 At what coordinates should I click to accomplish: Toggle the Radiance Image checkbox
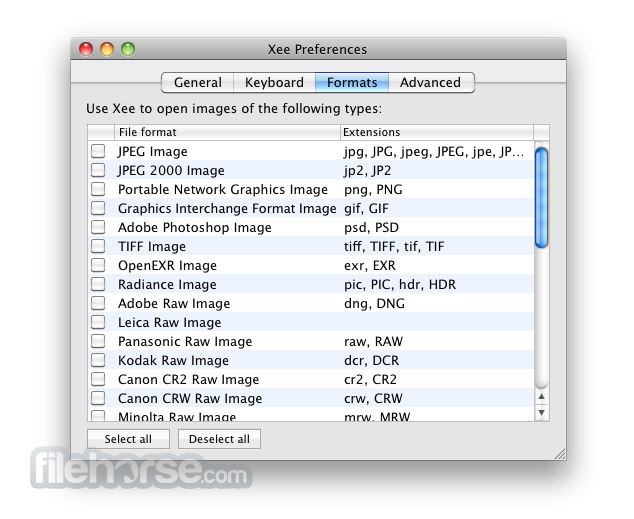point(98,284)
